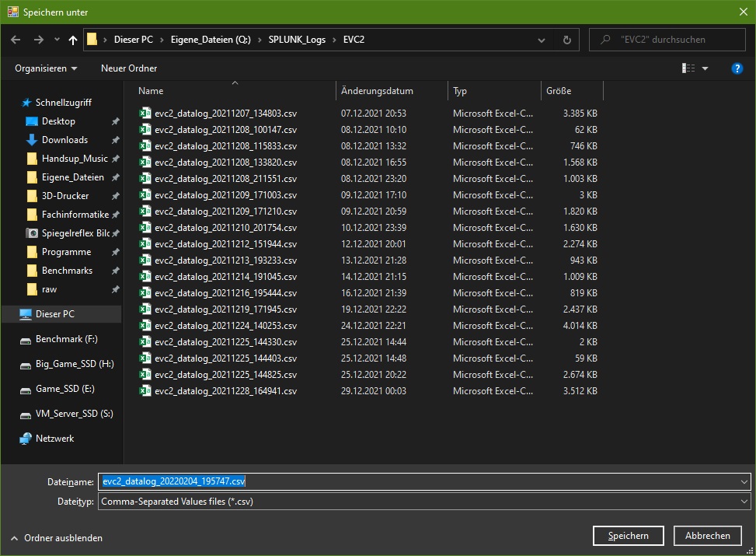Click the refresh folder icon
This screenshot has height=556, width=756.
567,40
